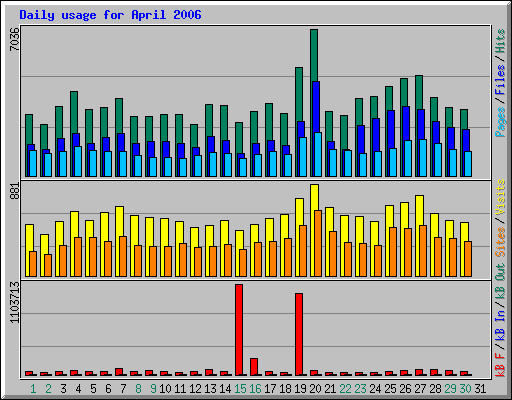Click day number 26 on the x-axis
This screenshot has width=512, height=400.
405,389
